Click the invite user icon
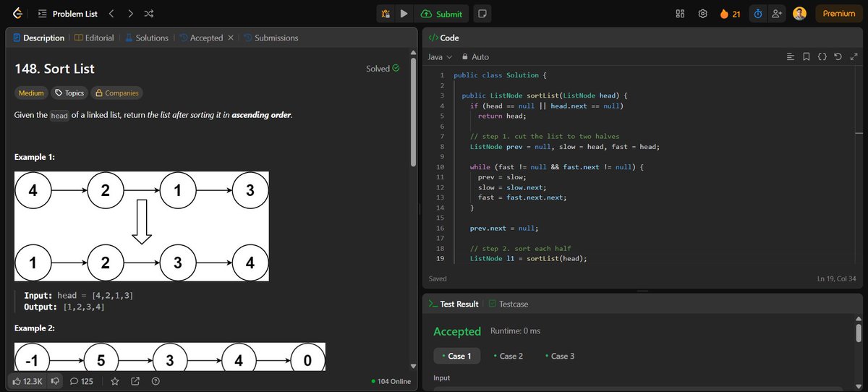 click(x=778, y=14)
